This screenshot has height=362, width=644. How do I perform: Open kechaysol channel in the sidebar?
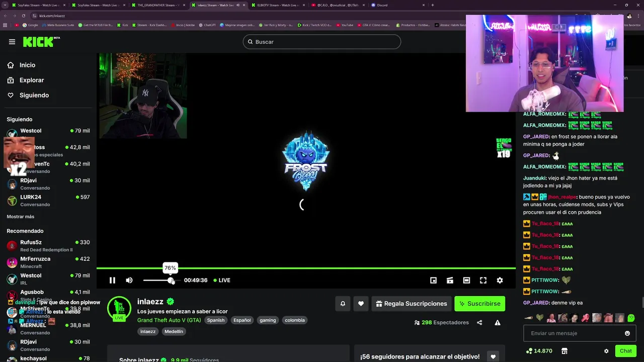pyautogui.click(x=48, y=358)
